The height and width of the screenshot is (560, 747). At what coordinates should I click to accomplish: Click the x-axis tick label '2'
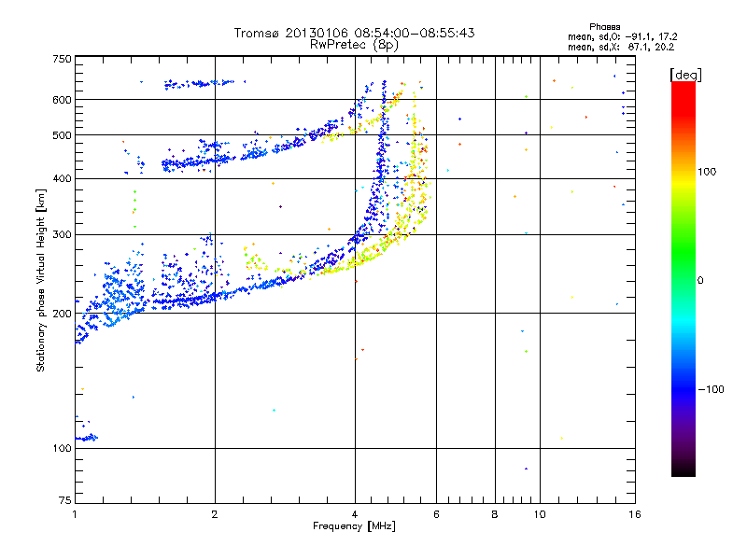tap(215, 514)
